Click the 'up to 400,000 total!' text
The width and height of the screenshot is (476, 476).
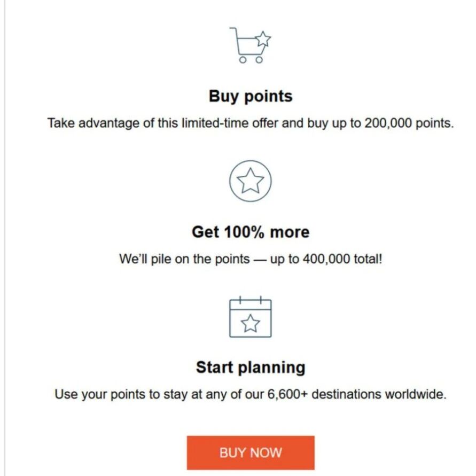pyautogui.click(x=326, y=259)
